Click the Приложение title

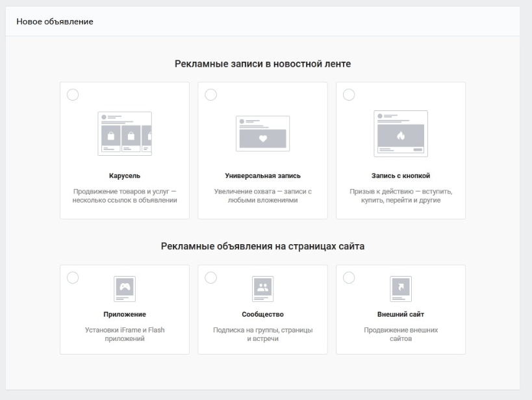click(x=125, y=314)
